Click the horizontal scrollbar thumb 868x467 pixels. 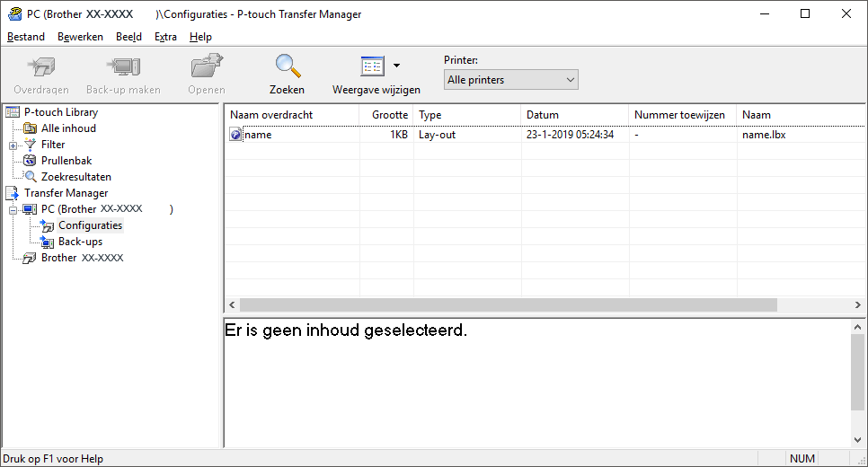(x=509, y=304)
